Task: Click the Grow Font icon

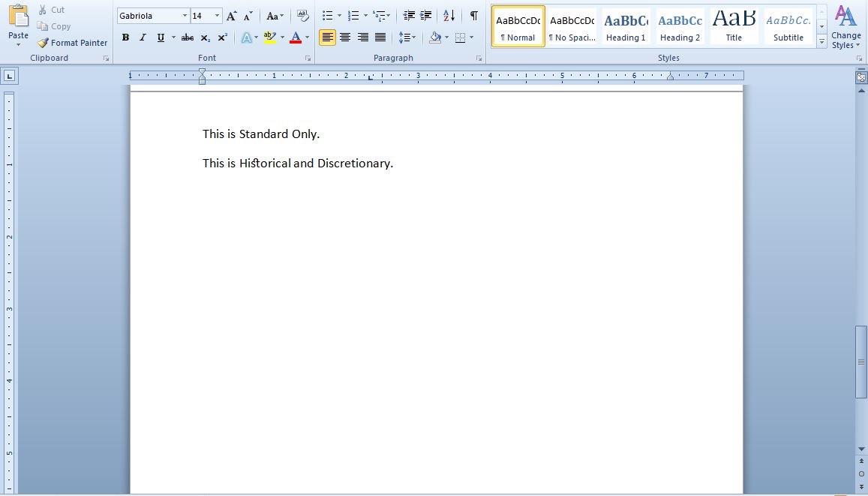Action: click(231, 14)
